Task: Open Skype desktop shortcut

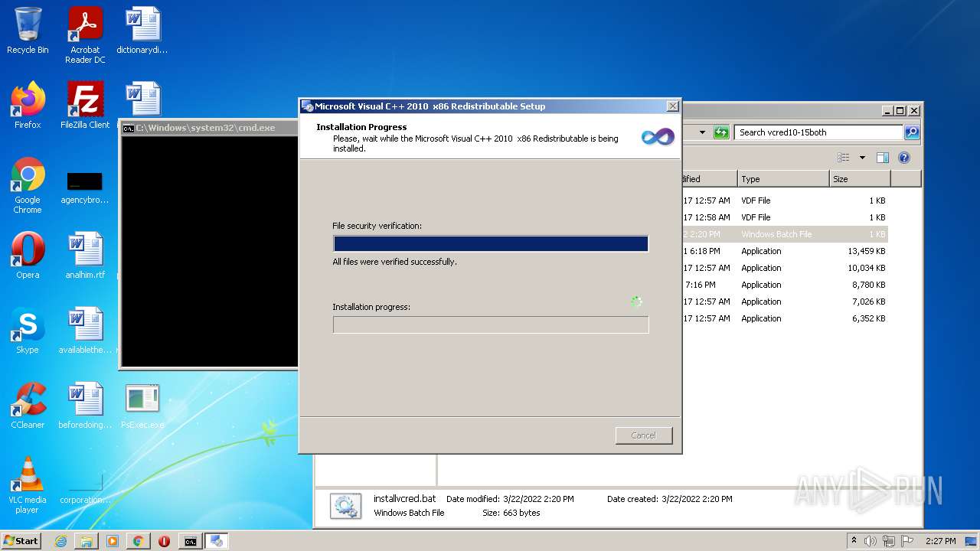Action: (x=28, y=331)
